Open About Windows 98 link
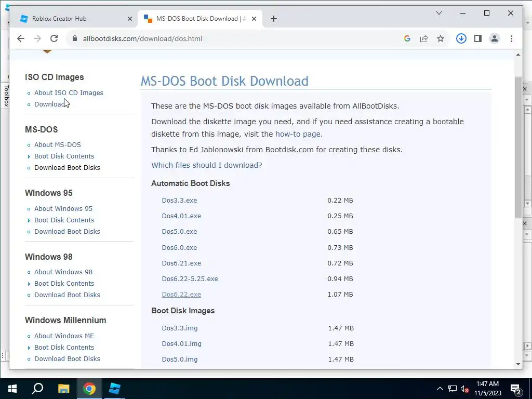The width and height of the screenshot is (532, 399). pos(63,272)
